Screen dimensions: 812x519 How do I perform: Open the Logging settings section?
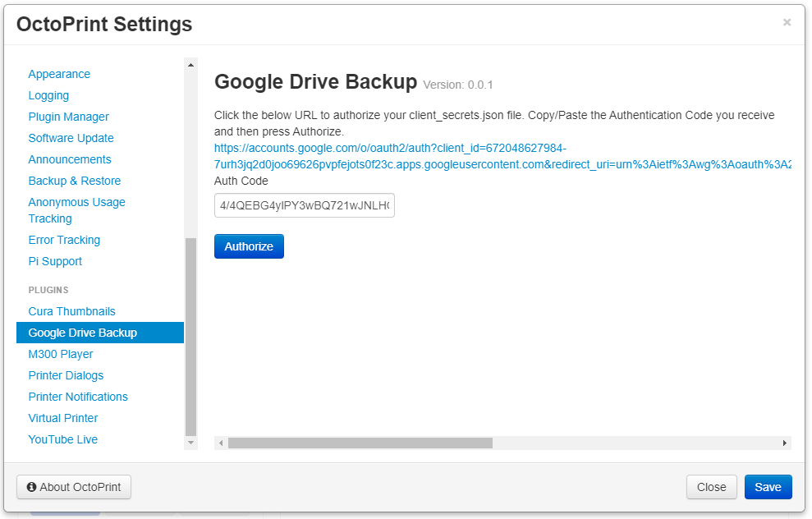[48, 95]
